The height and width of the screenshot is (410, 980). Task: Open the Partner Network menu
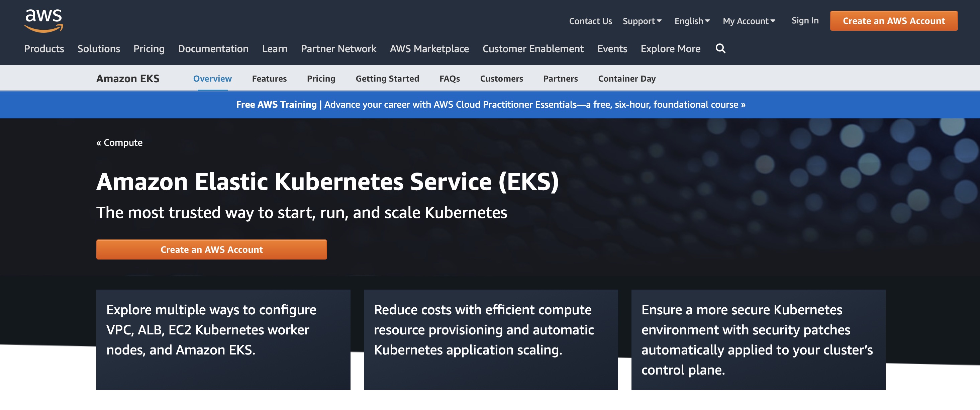coord(338,49)
